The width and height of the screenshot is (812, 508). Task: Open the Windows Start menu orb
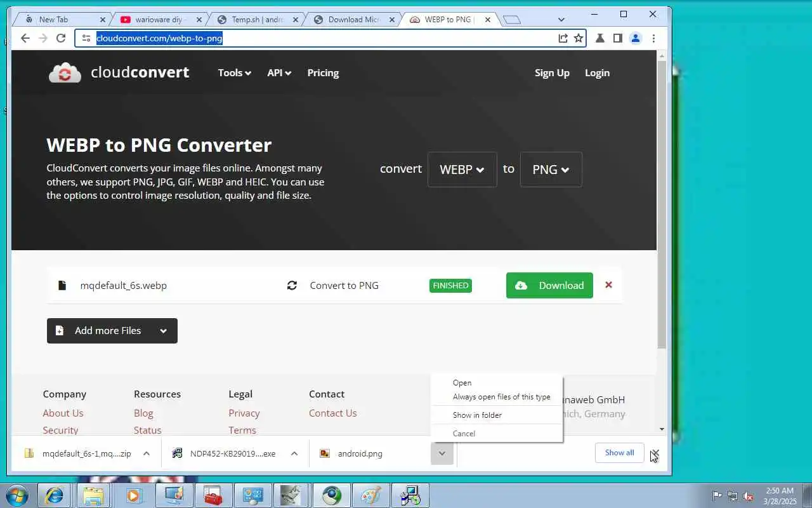point(17,495)
